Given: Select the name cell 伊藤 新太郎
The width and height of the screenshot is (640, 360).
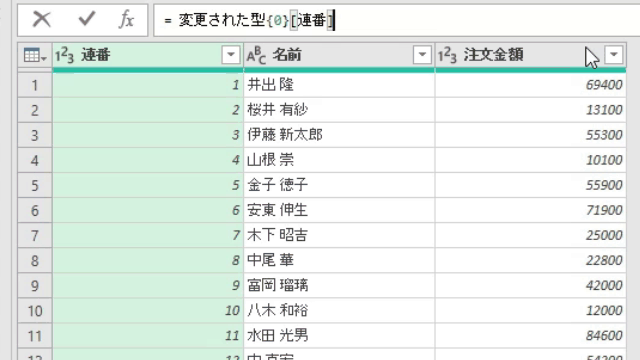Looking at the screenshot, I should coord(339,135).
